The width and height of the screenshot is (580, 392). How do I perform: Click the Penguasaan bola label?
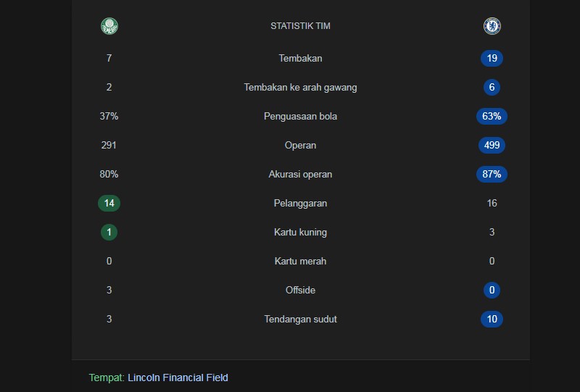(x=300, y=116)
